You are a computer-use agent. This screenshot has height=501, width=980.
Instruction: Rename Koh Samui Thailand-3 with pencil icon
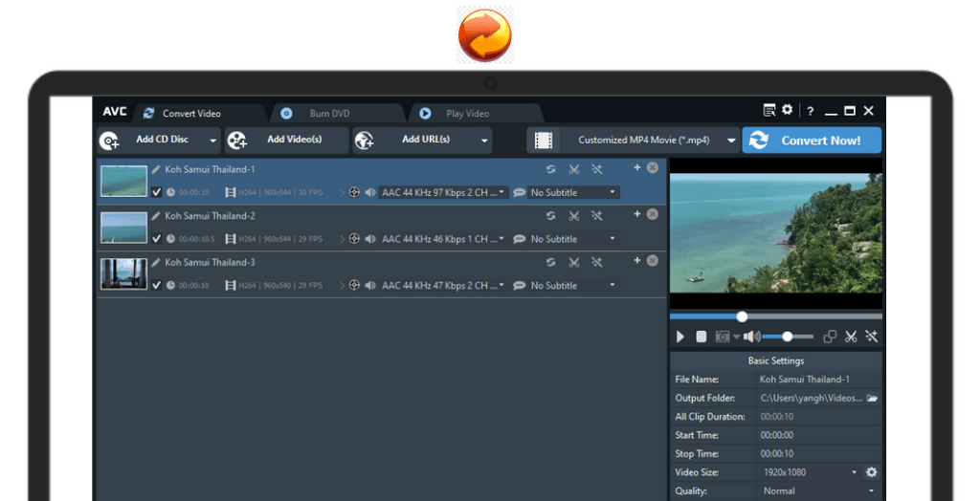156,262
